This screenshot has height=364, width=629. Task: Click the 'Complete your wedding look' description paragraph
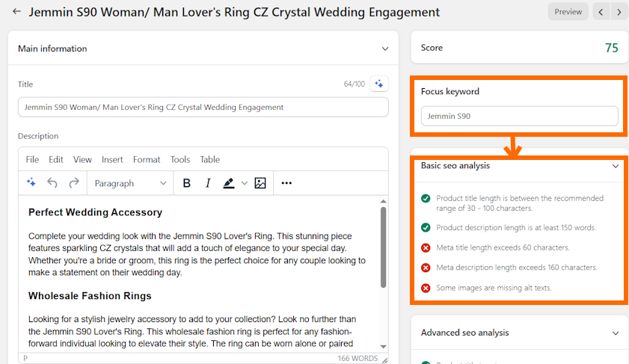[197, 254]
